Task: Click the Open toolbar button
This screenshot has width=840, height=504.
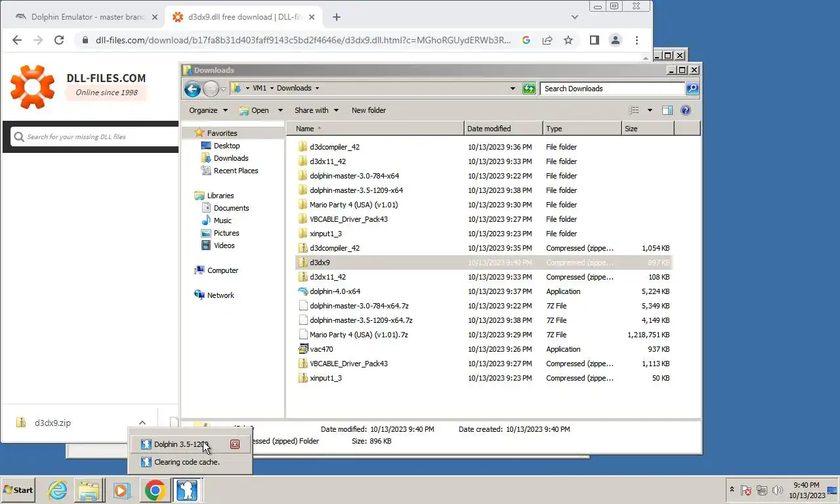Action: (x=254, y=110)
